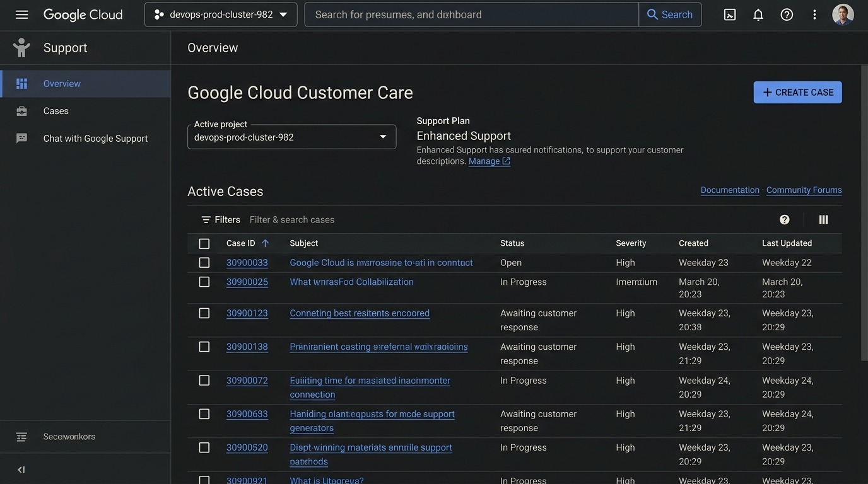The width and height of the screenshot is (868, 484).
Task: Open the table help question mark icon
Action: click(785, 219)
